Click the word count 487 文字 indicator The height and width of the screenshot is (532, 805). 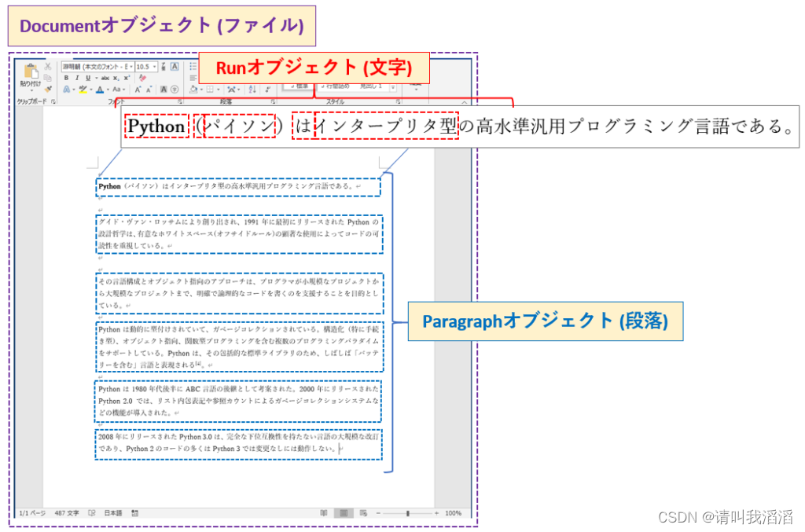pos(67,513)
